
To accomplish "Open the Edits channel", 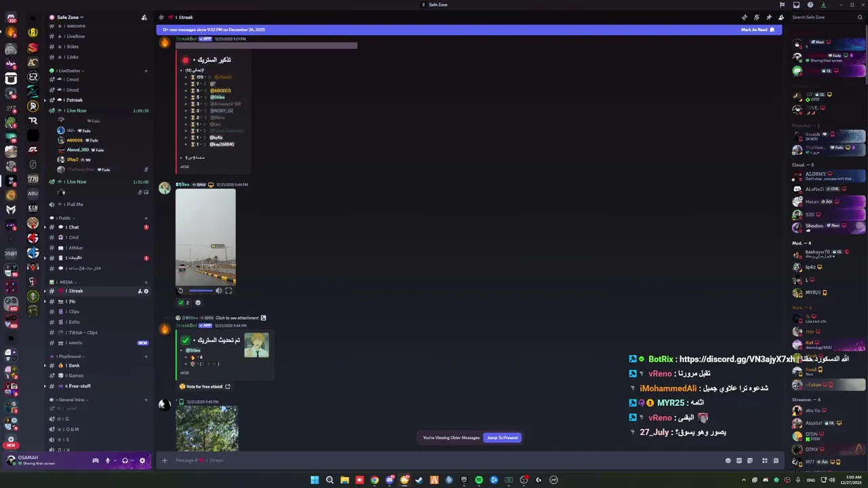I will click(98, 322).
